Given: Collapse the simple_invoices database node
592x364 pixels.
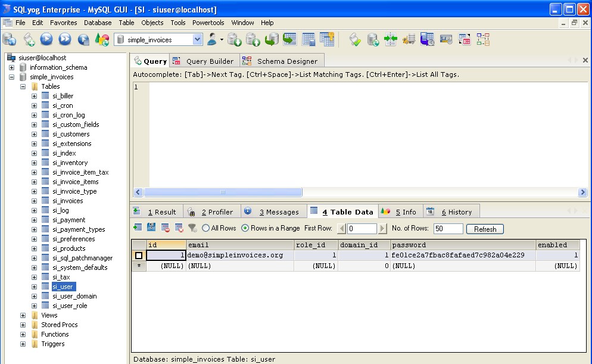Looking at the screenshot, I should pos(12,77).
